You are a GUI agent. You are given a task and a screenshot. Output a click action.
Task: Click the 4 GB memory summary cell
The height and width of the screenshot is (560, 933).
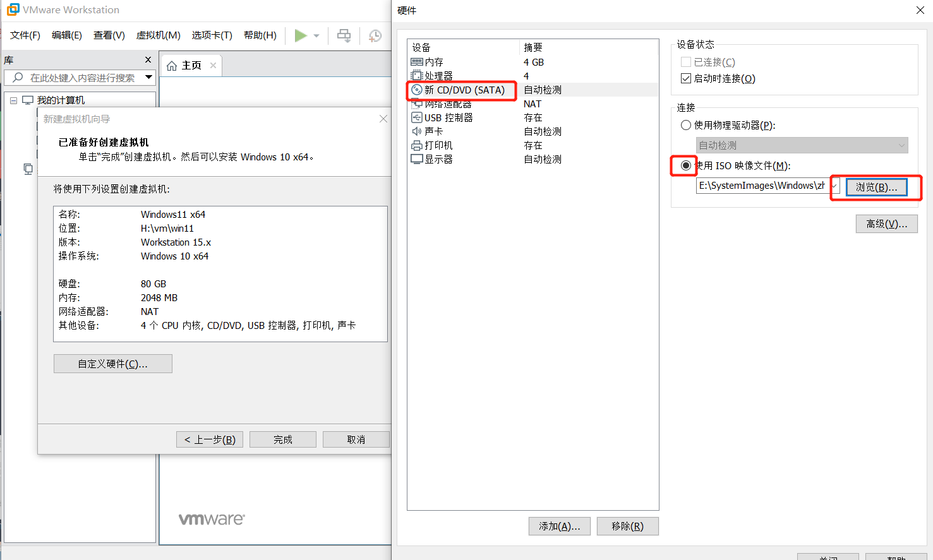[x=534, y=62]
